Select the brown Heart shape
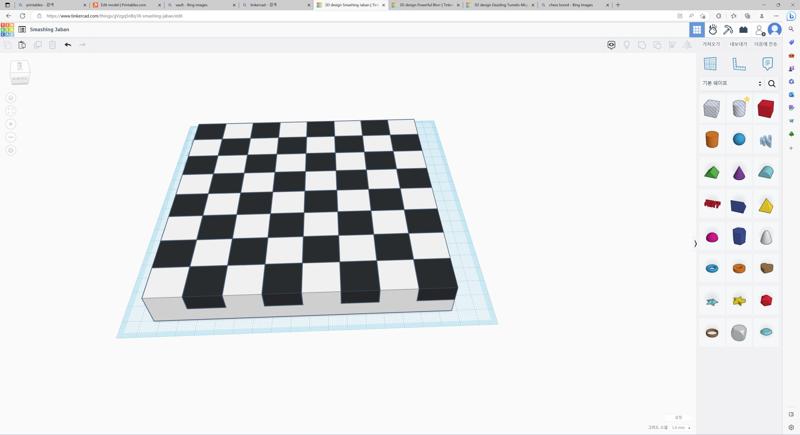800x435 pixels. click(x=766, y=268)
